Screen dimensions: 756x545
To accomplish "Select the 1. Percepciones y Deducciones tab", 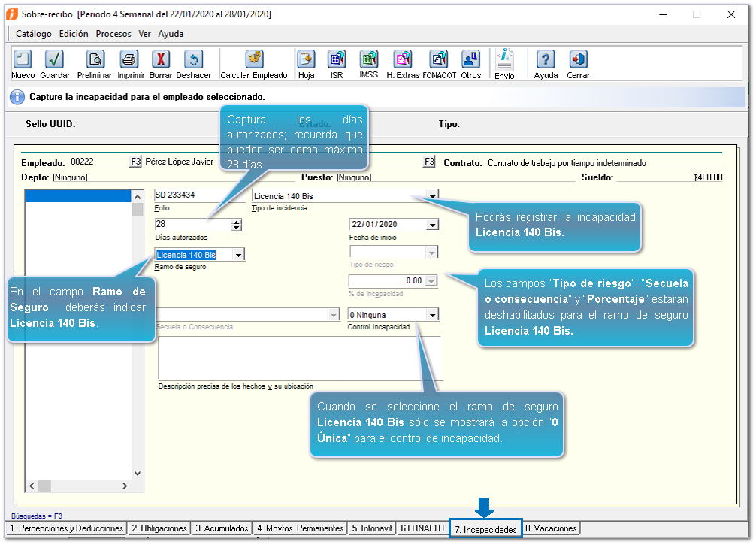I will click(66, 528).
